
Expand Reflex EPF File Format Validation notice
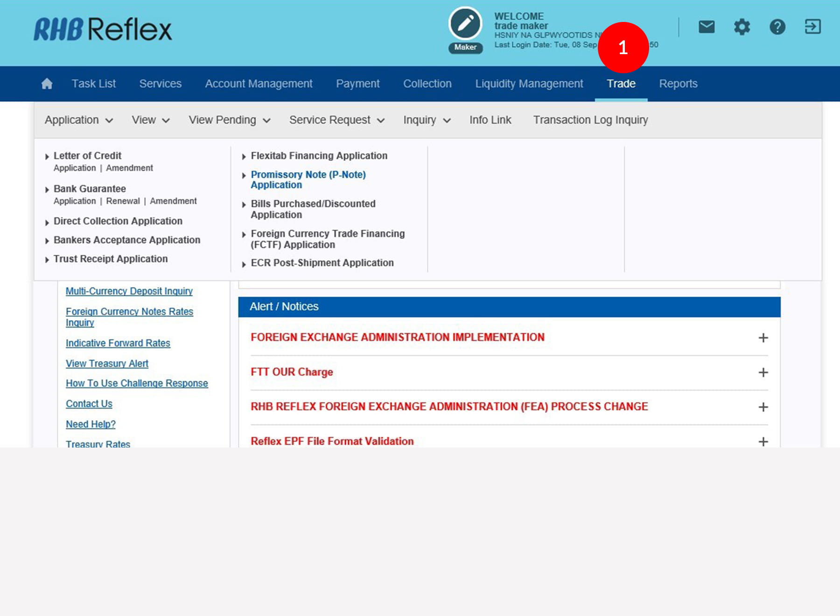tap(763, 441)
